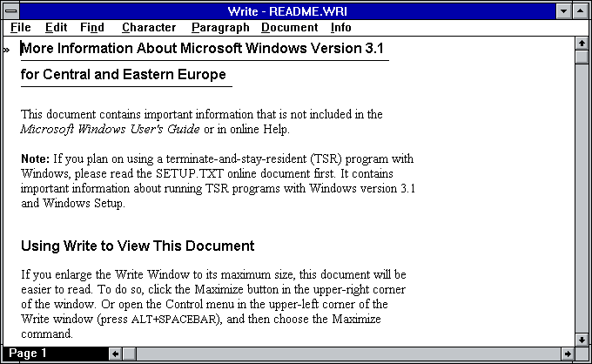Open the File menu
592x364 pixels.
[x=20, y=28]
